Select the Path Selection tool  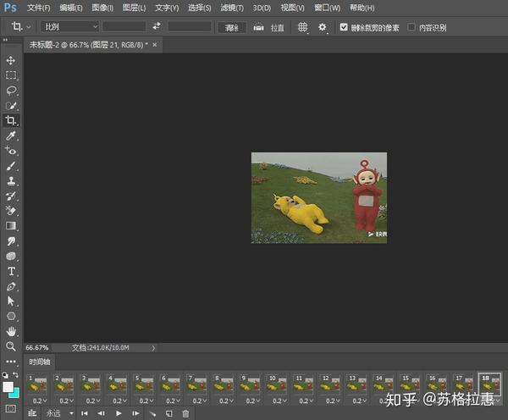click(11, 301)
